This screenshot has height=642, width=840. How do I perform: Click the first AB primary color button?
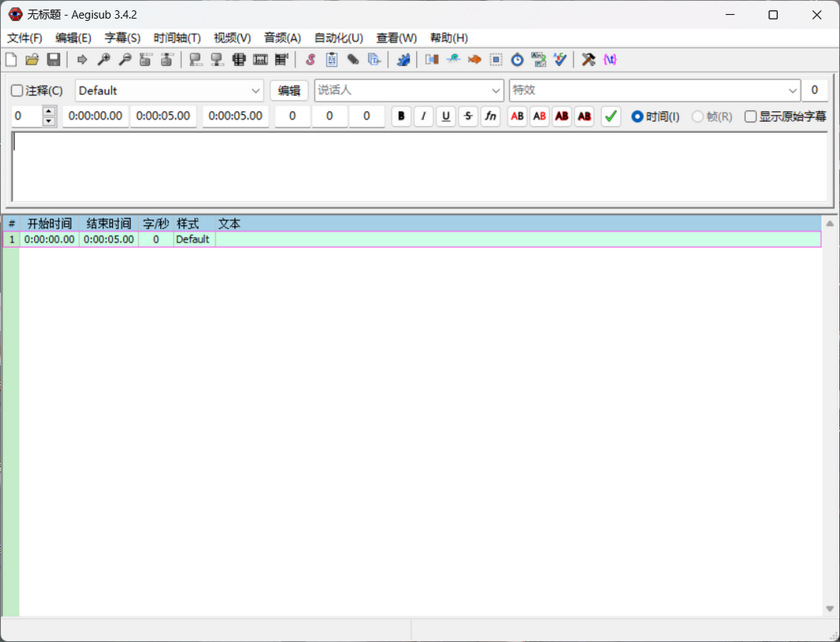pyautogui.click(x=517, y=117)
